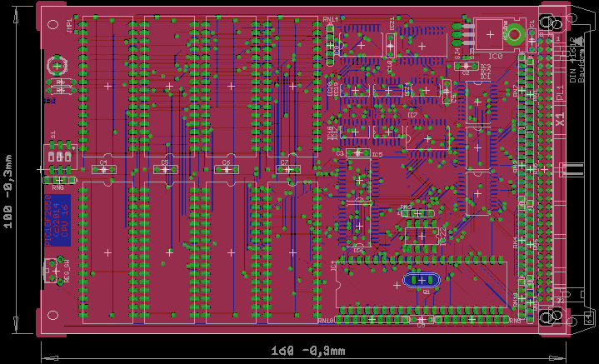
Task: Select capacitor C7 near the board center
Action: click(x=286, y=169)
